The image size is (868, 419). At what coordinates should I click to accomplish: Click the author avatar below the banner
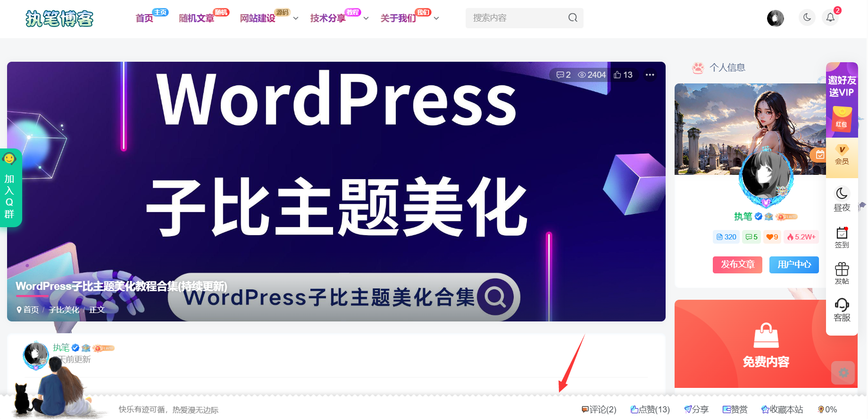click(x=36, y=355)
